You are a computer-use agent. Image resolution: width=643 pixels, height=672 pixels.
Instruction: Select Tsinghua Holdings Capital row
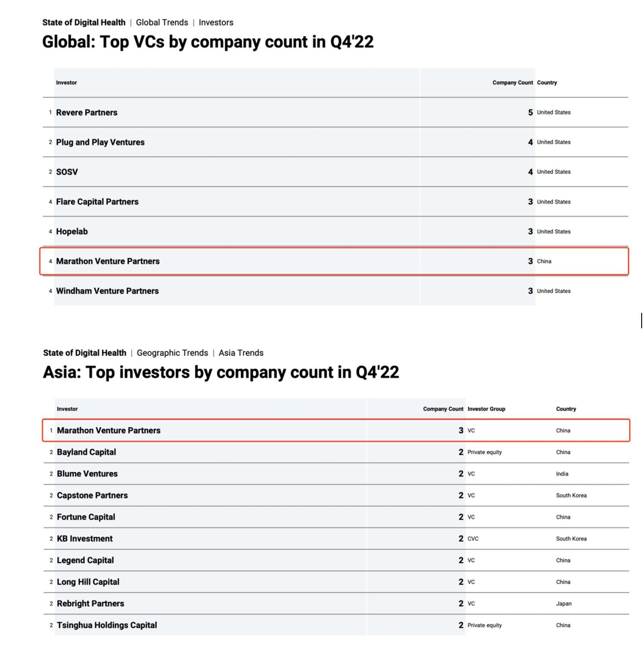tap(336, 625)
